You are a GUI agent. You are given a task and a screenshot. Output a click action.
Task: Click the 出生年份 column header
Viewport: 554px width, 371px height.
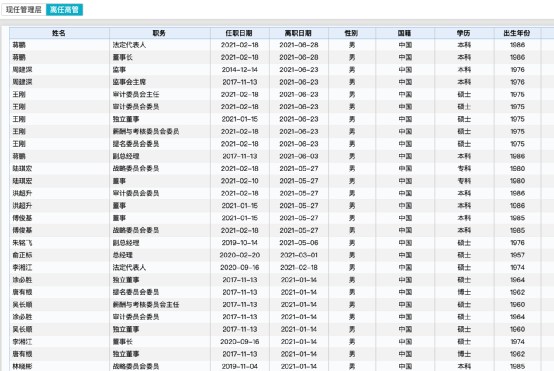tap(517, 33)
